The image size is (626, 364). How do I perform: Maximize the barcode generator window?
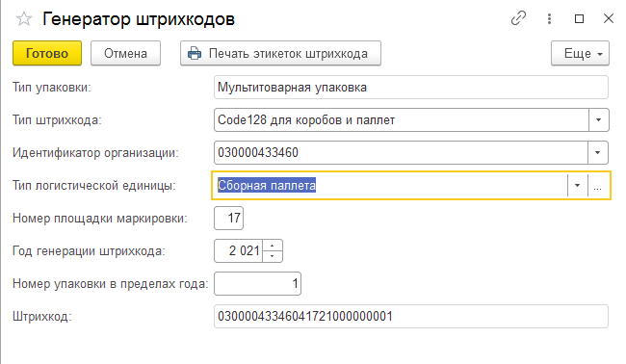coord(579,18)
